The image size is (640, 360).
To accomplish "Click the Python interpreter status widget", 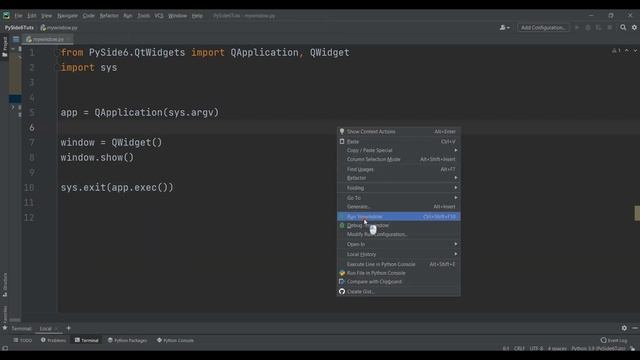I will [x=598, y=349].
